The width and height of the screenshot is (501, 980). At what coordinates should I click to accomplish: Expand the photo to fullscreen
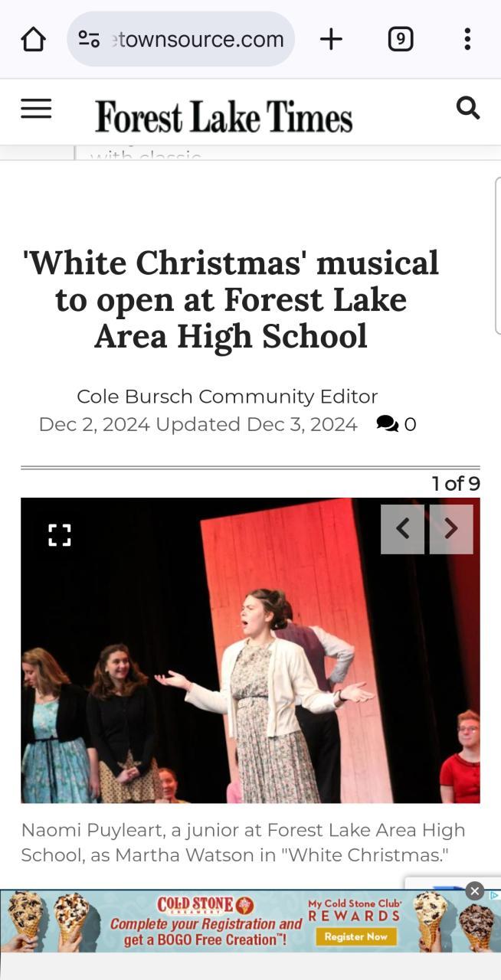click(x=60, y=535)
